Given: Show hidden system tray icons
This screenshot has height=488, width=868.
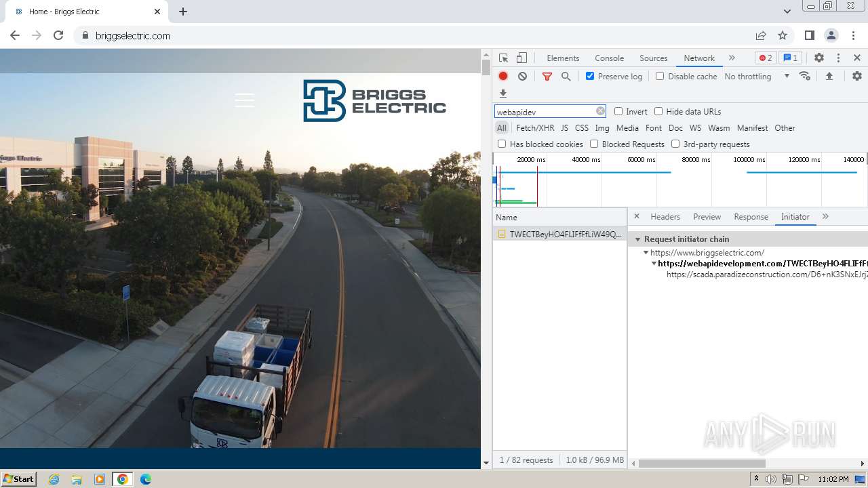Looking at the screenshot, I should click(x=756, y=479).
